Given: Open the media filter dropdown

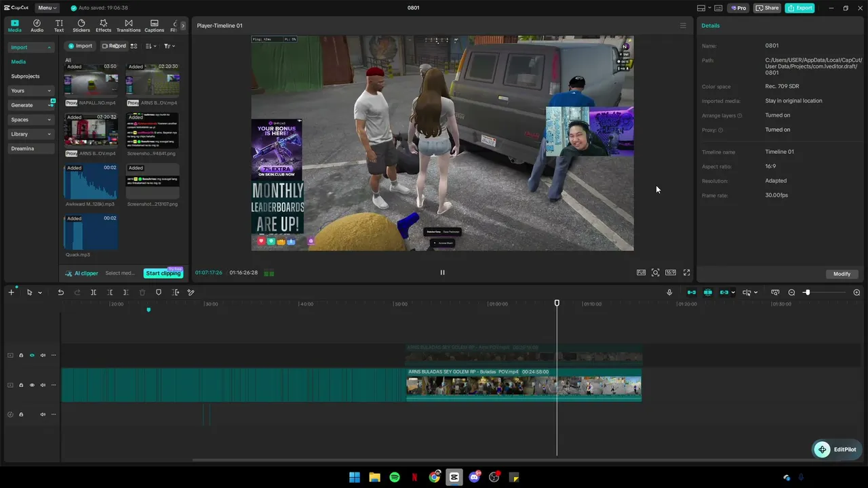Looking at the screenshot, I should pos(170,46).
